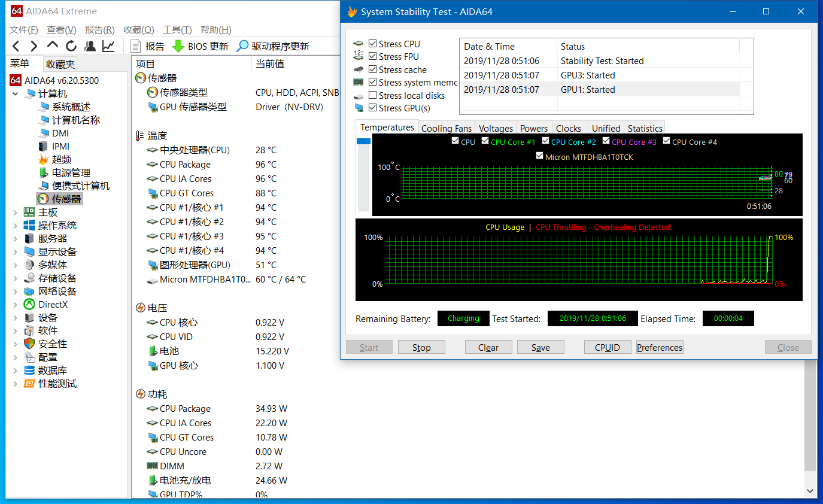This screenshot has width=823, height=504.
Task: Toggle the Stress cache checkbox
Action: click(373, 69)
